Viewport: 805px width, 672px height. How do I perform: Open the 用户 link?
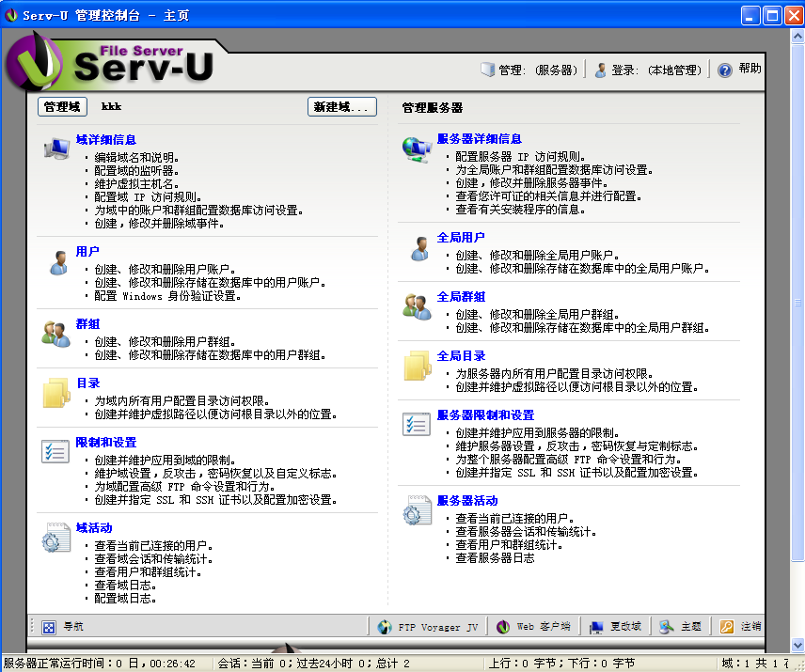coord(87,251)
